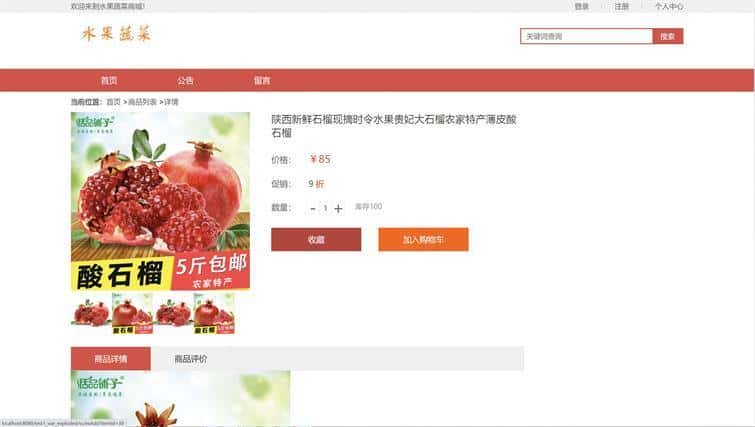Click the 水果蔬菜 site logo
755x427 pixels.
point(116,34)
